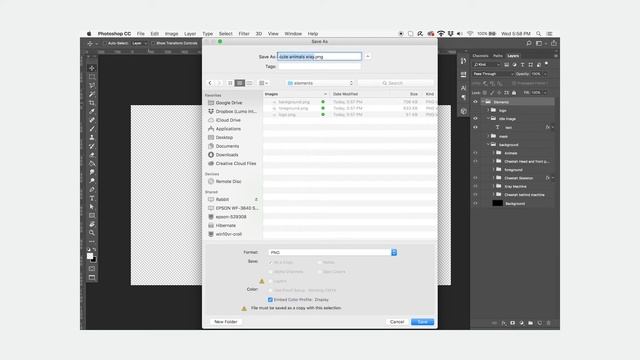Viewport: 640px width, 360px height.
Task: Open the Kind layer filter dropdown
Action: coord(487,64)
